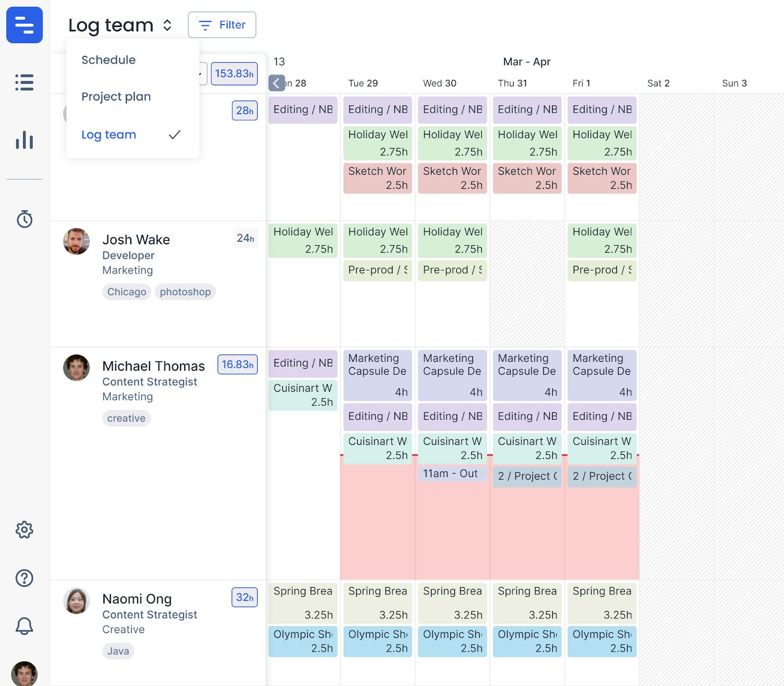The image size is (784, 686).
Task: Open the notifications bell icon
Action: [24, 626]
